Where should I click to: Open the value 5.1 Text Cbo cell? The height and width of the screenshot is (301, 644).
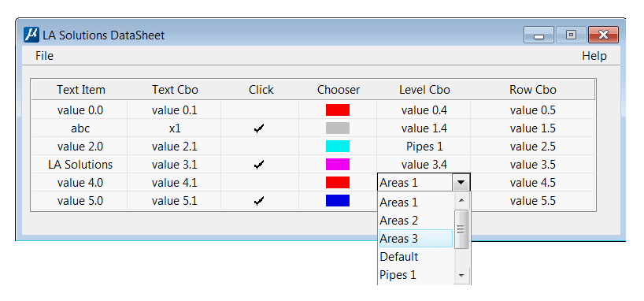(x=175, y=201)
